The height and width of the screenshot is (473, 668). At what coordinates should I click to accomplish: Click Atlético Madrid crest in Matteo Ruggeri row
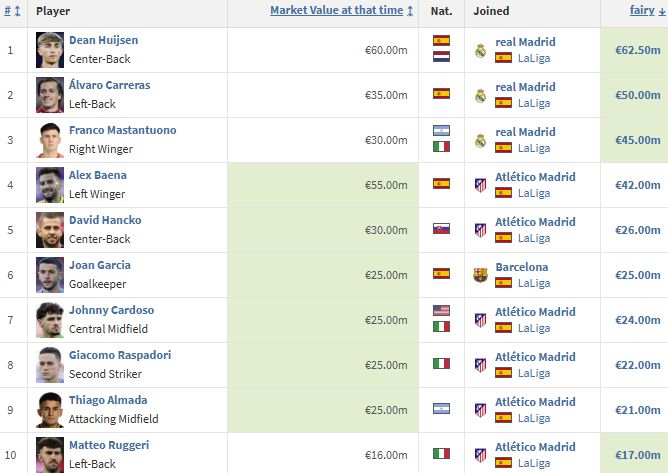click(x=480, y=455)
